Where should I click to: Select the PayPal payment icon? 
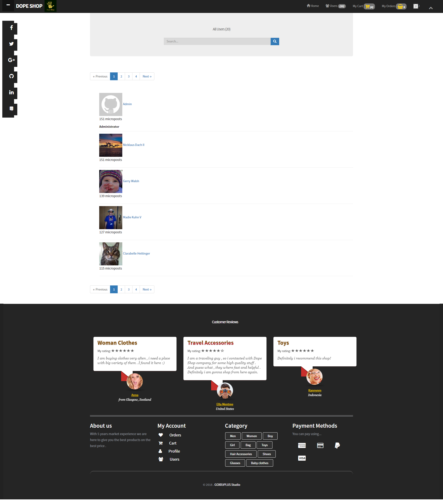pyautogui.click(x=338, y=445)
